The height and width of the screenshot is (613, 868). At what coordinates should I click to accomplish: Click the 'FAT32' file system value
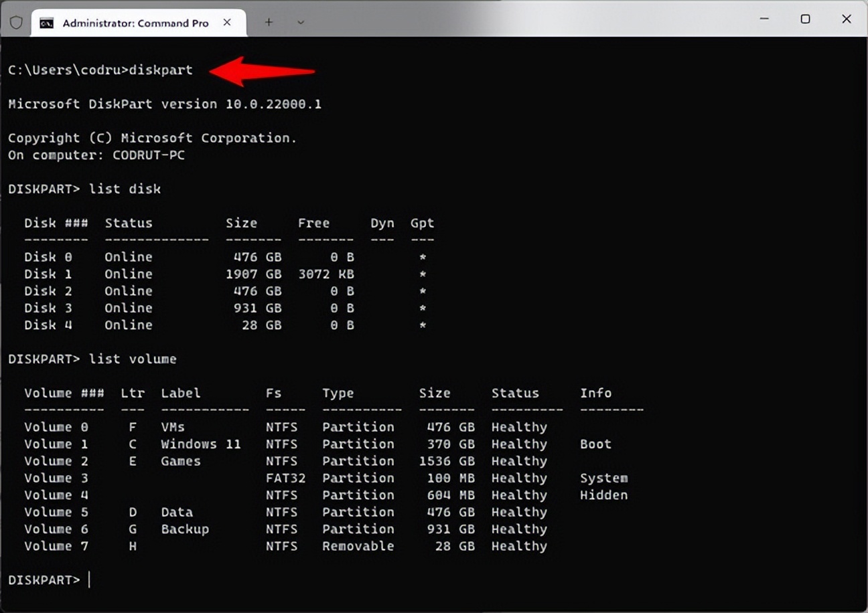click(285, 478)
